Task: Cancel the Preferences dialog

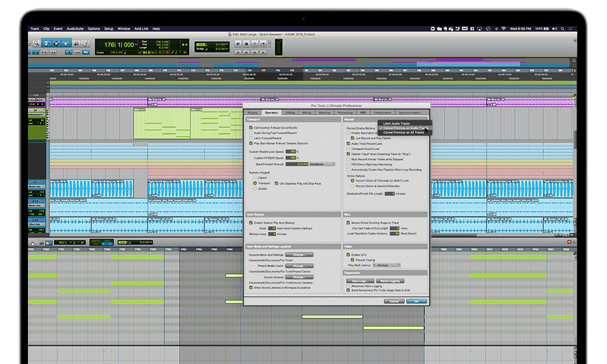Action: pyautogui.click(x=394, y=302)
